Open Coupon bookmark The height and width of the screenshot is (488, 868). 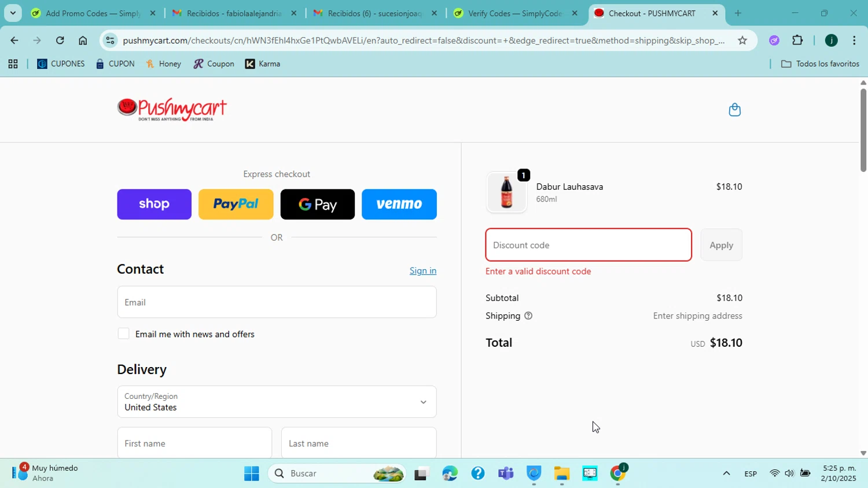(214, 64)
